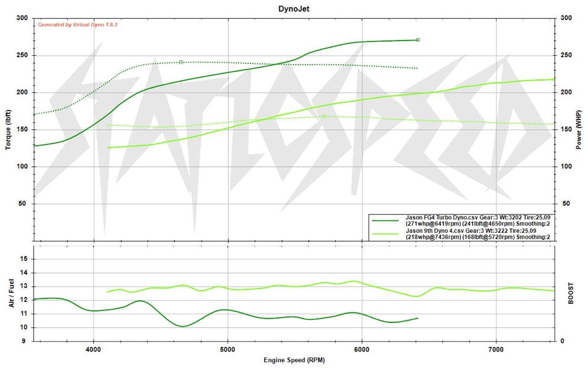This screenshot has height=368, width=588.
Task: Click the turbo peak torque marker near 4650 rpm
Action: (x=181, y=62)
